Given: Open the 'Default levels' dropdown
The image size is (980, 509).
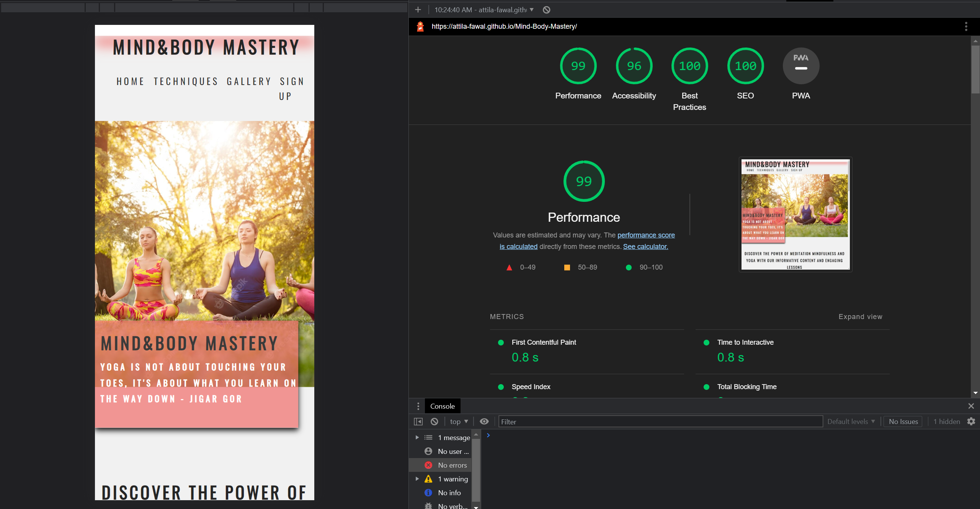Looking at the screenshot, I should click(x=851, y=421).
